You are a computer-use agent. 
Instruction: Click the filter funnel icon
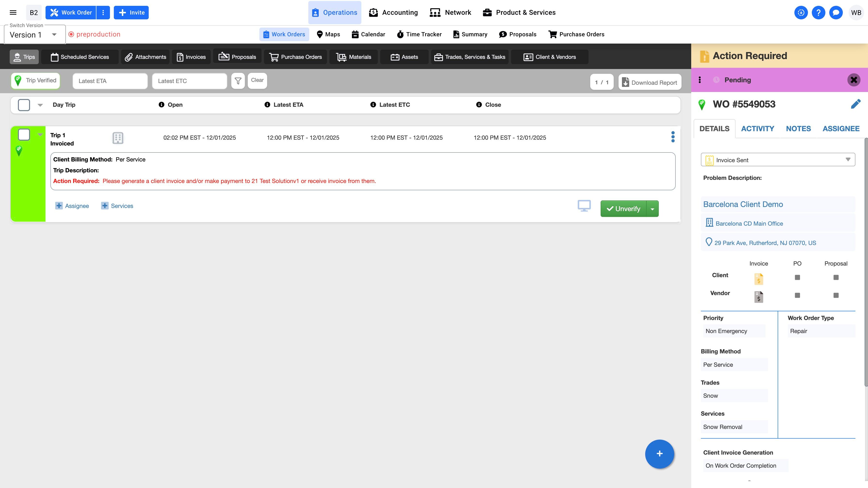238,81
